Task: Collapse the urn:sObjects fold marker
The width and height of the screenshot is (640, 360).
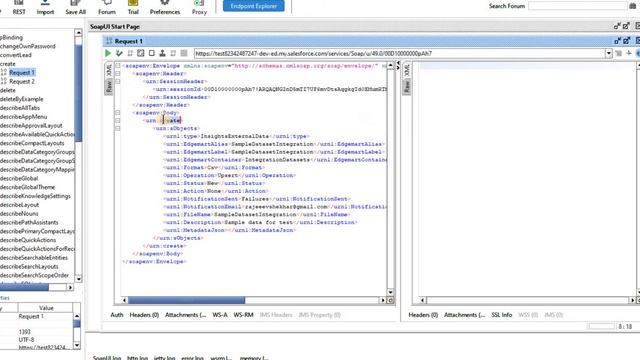Action: (x=118, y=128)
